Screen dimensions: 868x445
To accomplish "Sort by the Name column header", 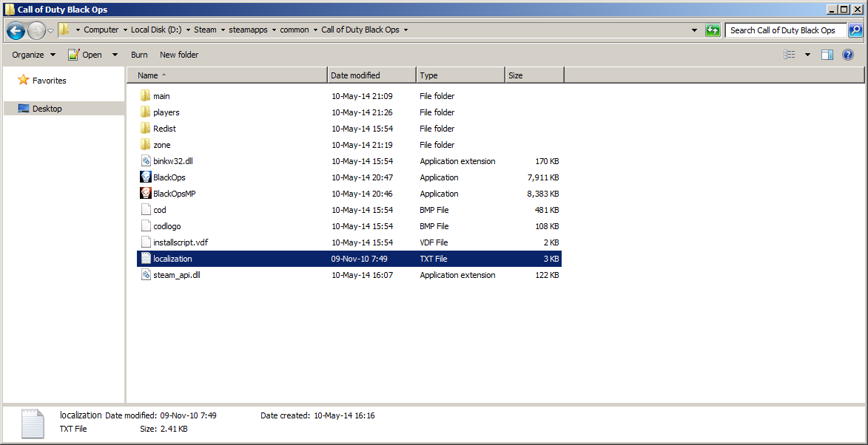I will pos(227,75).
